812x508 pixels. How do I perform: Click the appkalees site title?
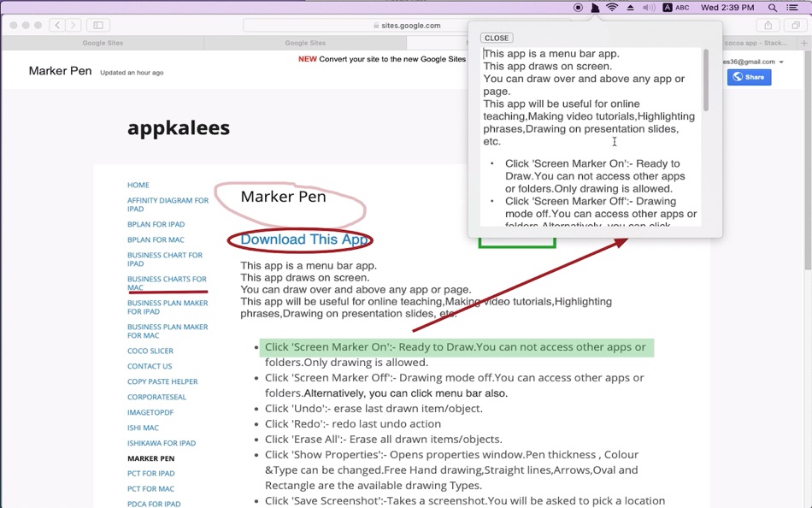(x=179, y=127)
